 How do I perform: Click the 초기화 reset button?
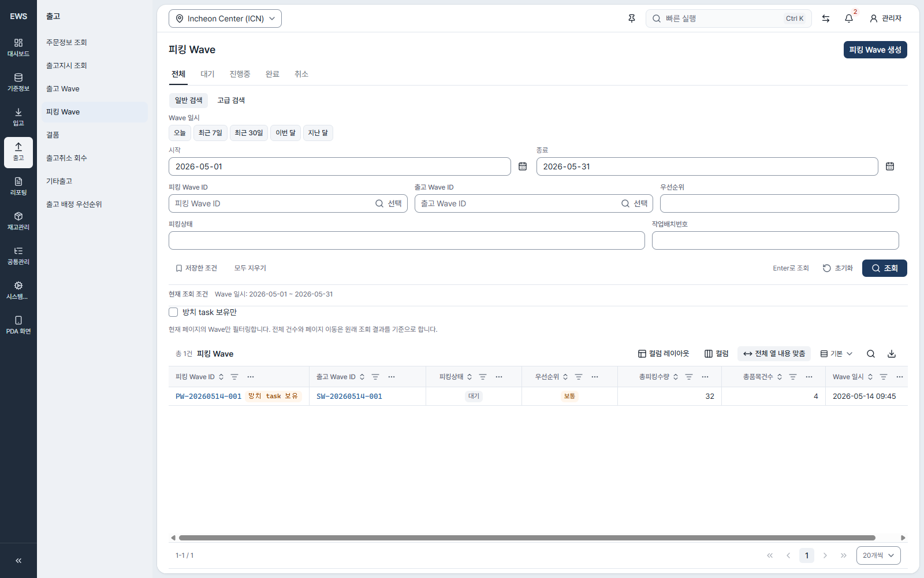pos(837,268)
